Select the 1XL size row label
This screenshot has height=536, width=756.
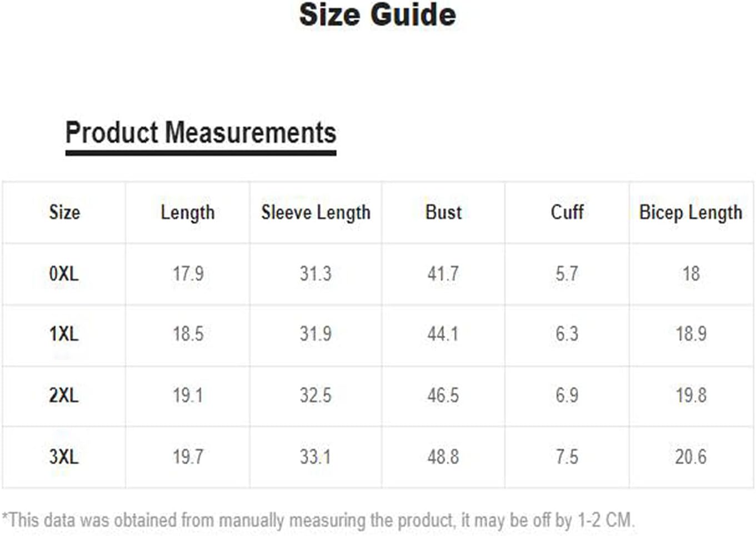pos(64,334)
